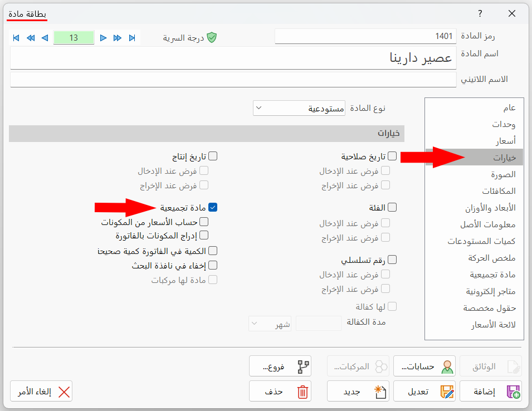Click the إلغاء الأمر cancel button
Screen dimensions: 532x411
click(x=41, y=392)
